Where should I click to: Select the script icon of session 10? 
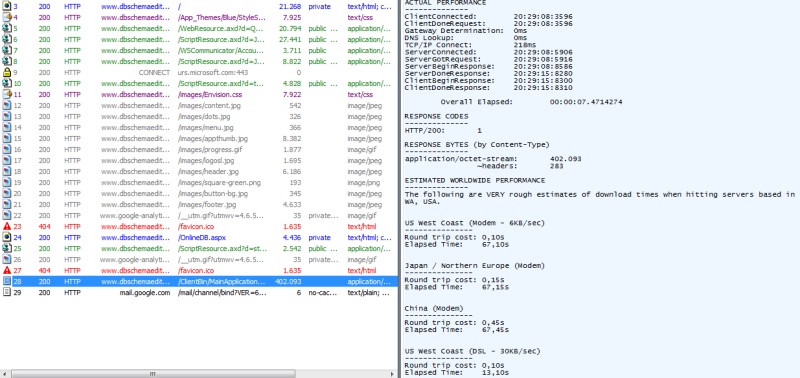[7, 84]
